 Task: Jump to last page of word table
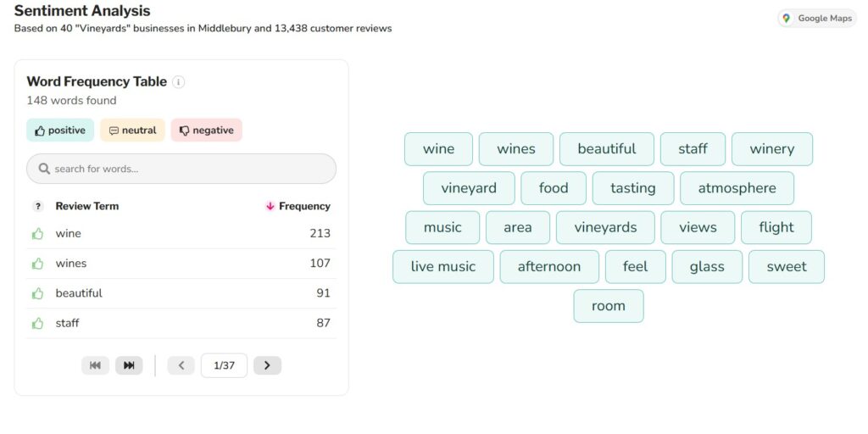click(129, 365)
